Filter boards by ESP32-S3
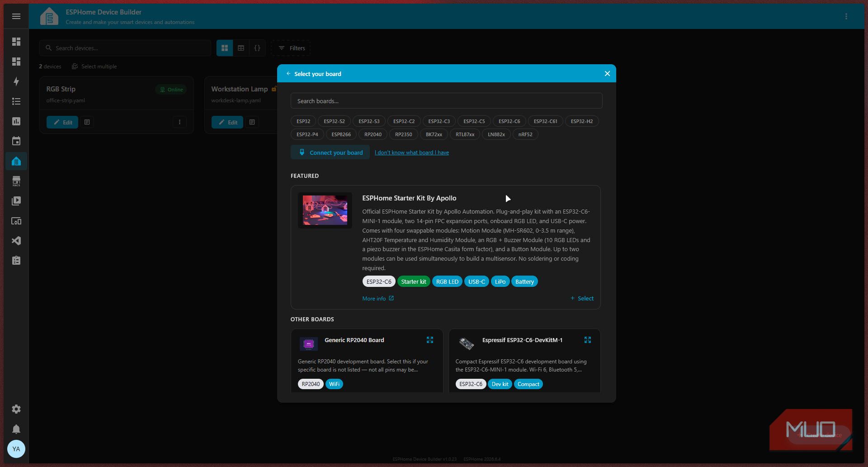 pyautogui.click(x=369, y=121)
